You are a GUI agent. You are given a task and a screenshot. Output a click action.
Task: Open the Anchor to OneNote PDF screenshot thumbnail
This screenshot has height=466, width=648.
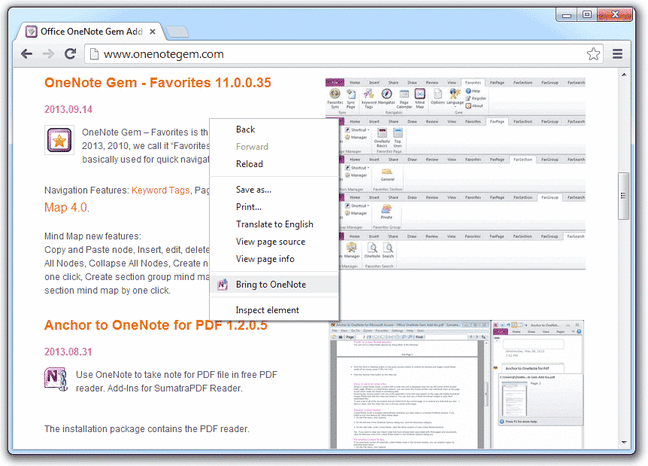click(457, 384)
